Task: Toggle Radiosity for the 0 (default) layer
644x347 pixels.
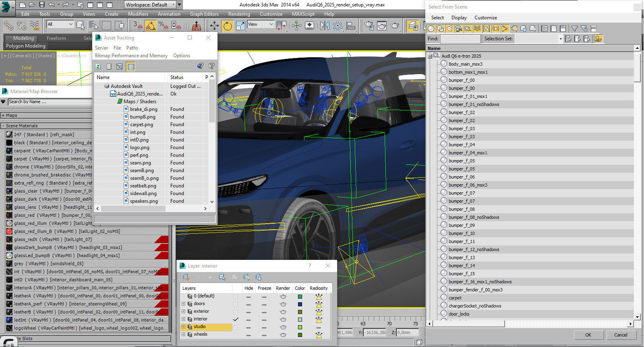Action: 319,297
